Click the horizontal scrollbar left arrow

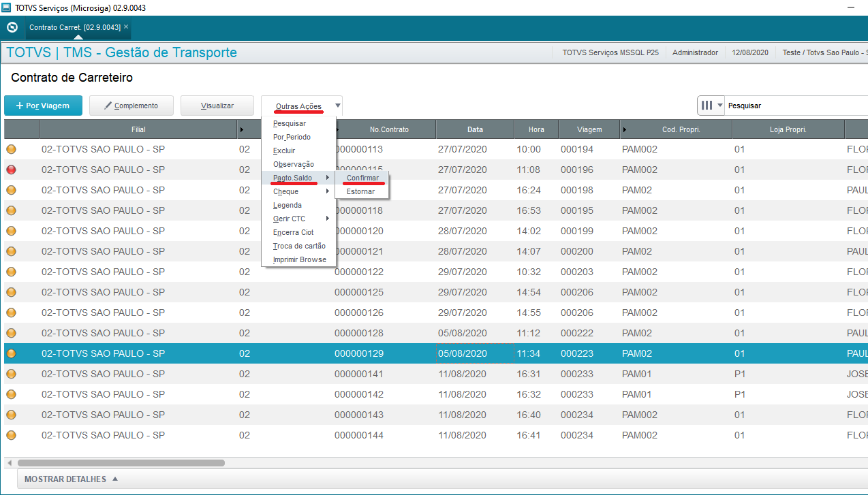tap(10, 463)
